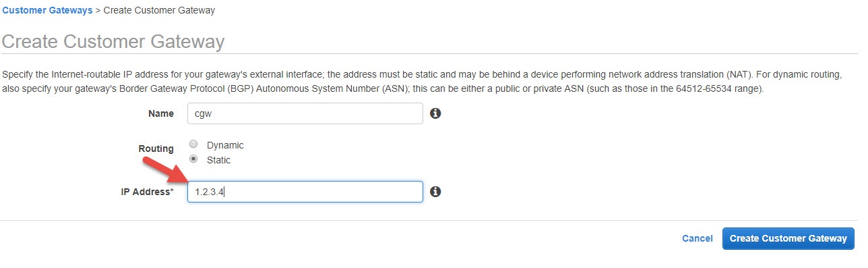Open Customer Gateways breadcrumb link
Viewport: 868px width, 268px height.
tap(47, 11)
